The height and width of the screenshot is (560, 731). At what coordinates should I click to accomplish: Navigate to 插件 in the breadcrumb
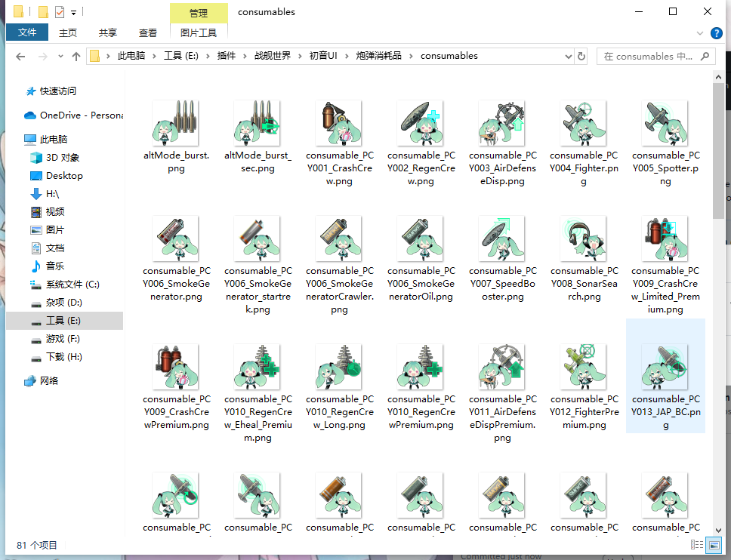[x=226, y=56]
